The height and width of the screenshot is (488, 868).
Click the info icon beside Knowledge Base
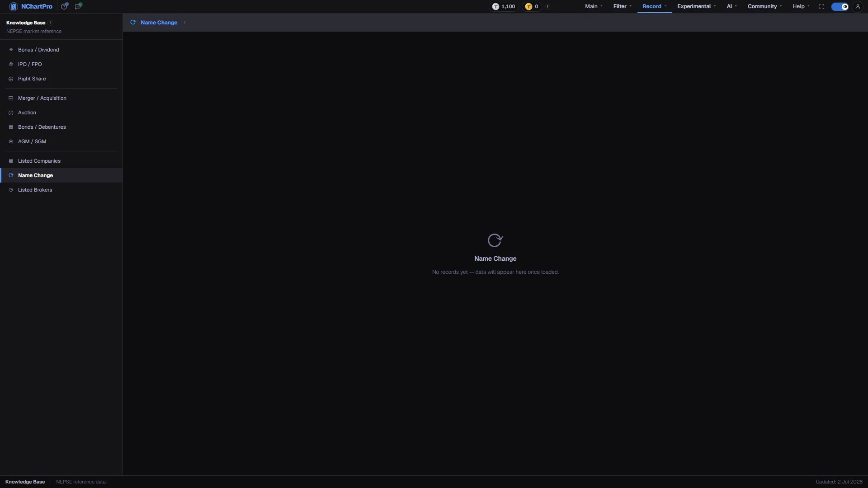point(51,23)
